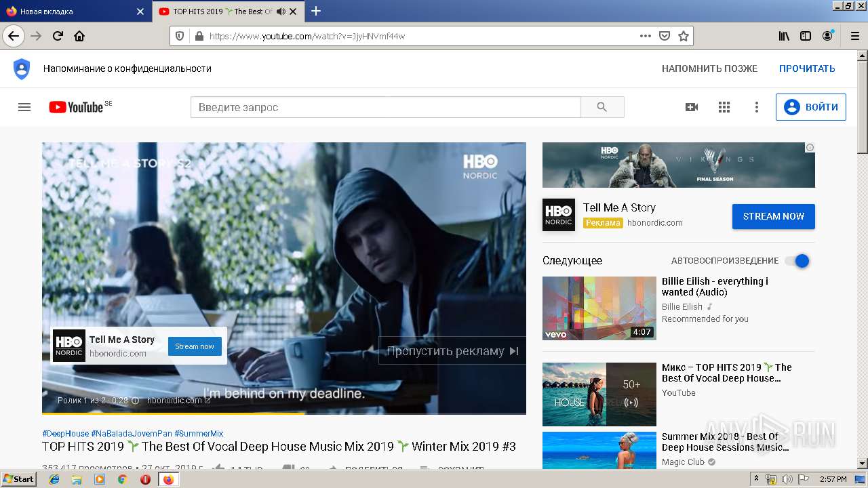Skip the ad with Пропустить рекламу
This screenshot has height=488, width=868.
pos(452,351)
